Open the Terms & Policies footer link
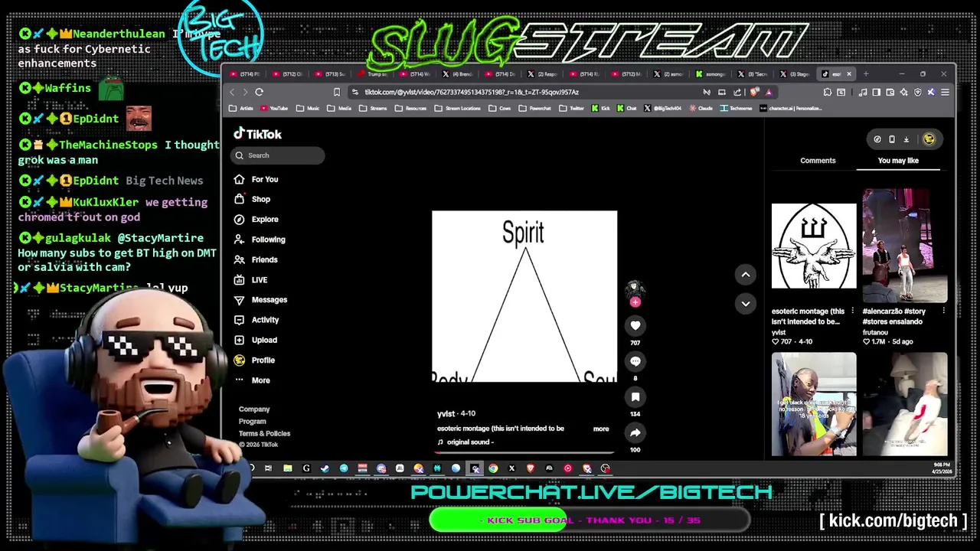The width and height of the screenshot is (980, 551). [x=264, y=434]
